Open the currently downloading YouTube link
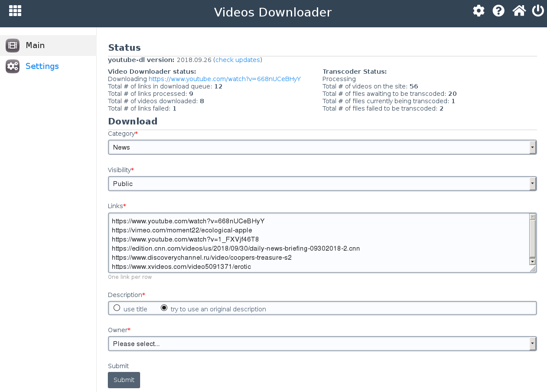Image resolution: width=547 pixels, height=392 pixels. click(x=225, y=79)
